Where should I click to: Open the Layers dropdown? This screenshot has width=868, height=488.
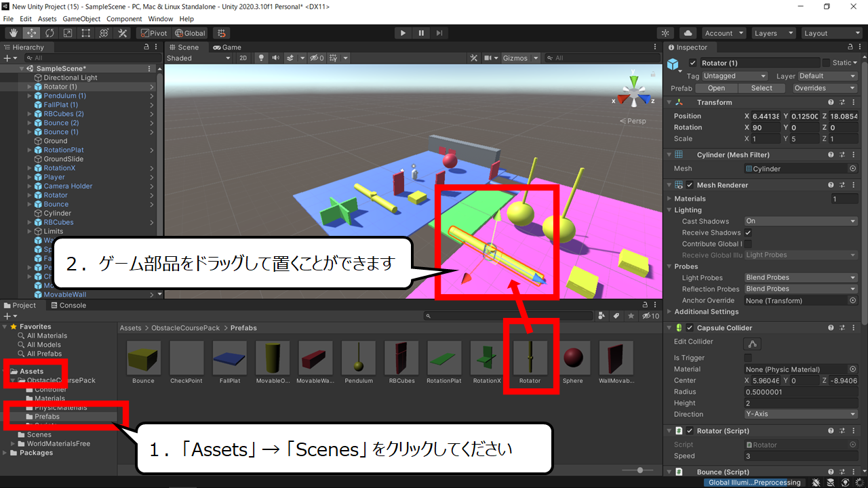[x=773, y=33]
